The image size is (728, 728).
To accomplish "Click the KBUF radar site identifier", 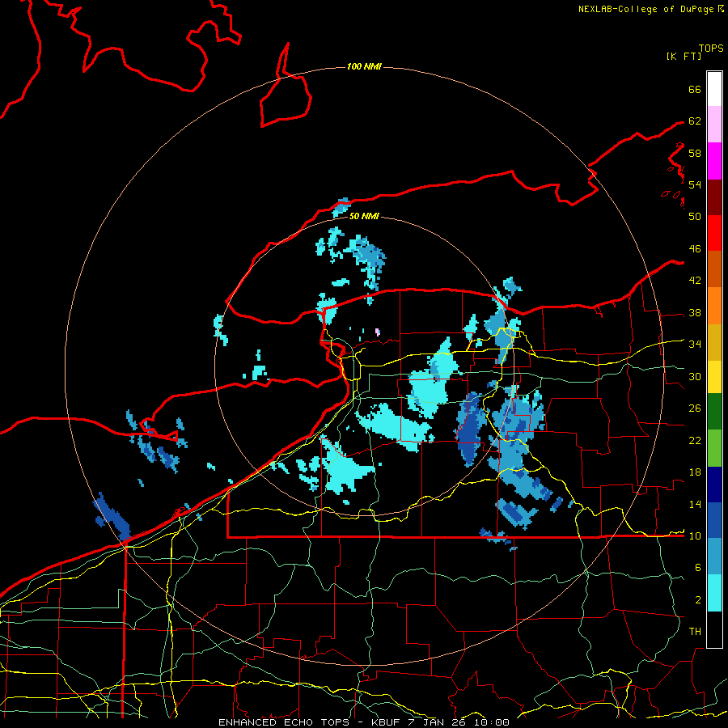I will click(387, 722).
